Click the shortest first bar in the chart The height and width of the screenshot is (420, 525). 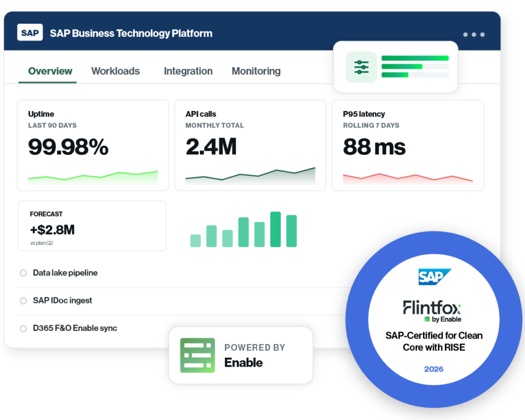[195, 241]
